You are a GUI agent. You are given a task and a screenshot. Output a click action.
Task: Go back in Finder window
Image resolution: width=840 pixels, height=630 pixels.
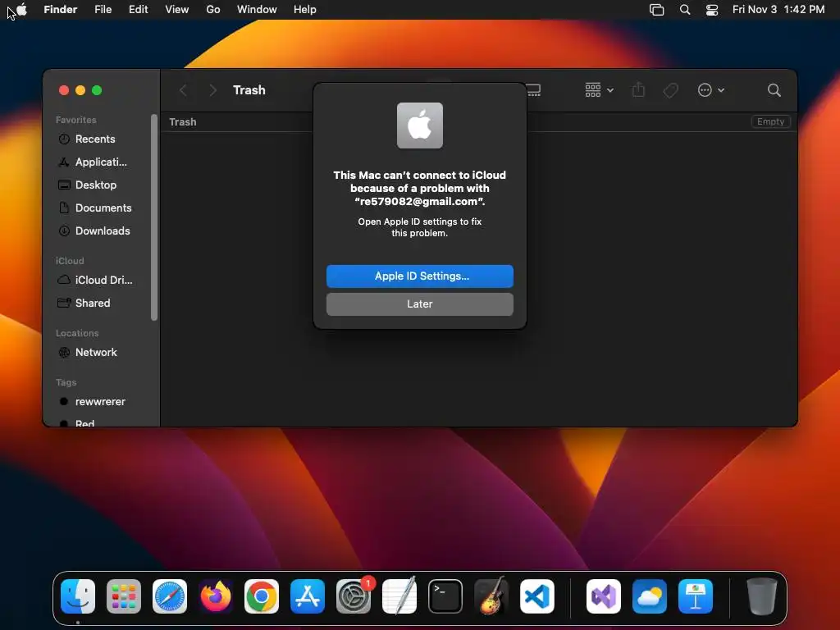[183, 90]
